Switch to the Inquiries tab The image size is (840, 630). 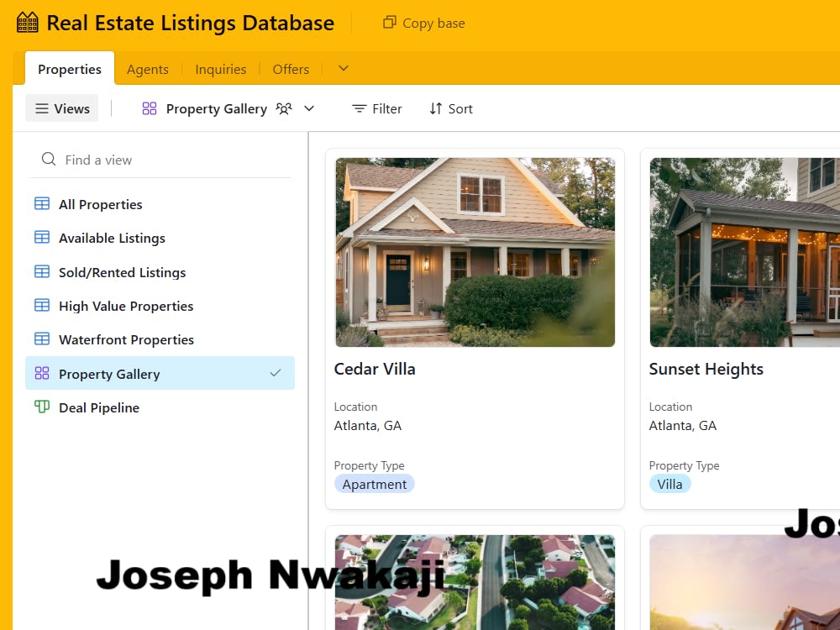[221, 69]
